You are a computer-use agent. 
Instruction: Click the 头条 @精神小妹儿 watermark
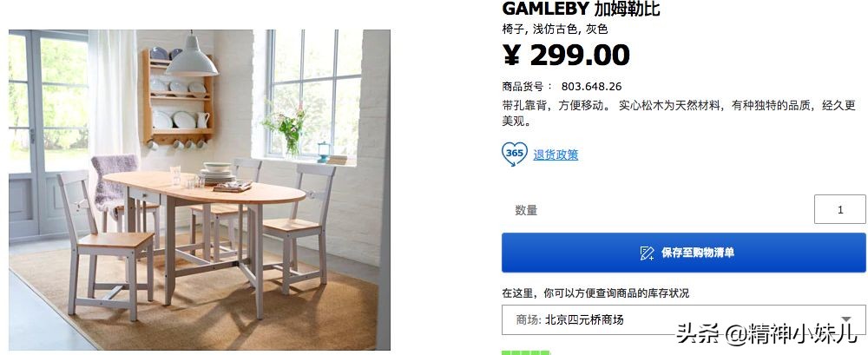(x=766, y=334)
